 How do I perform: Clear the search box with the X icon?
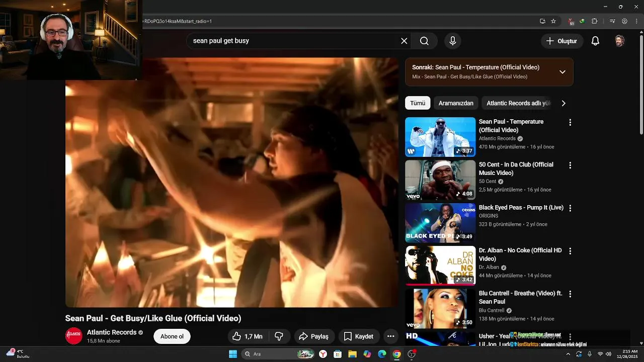click(x=404, y=41)
